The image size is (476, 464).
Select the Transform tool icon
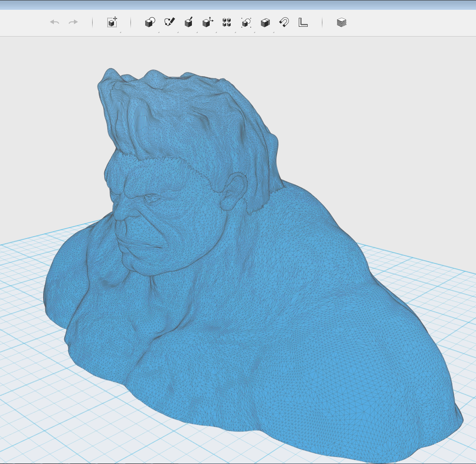point(112,22)
